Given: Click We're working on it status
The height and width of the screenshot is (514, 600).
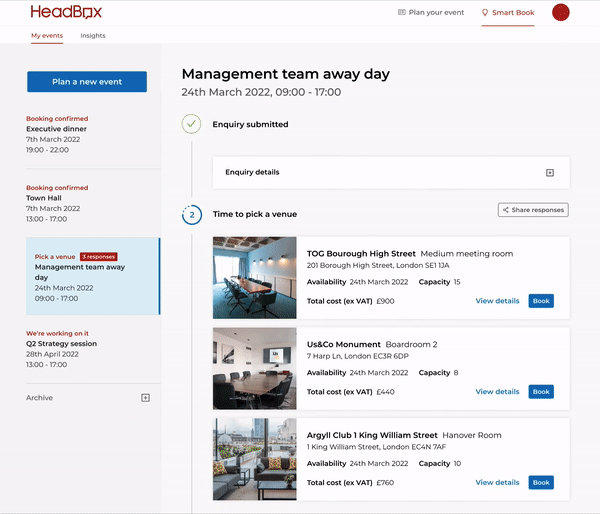Looking at the screenshot, I should coord(57,333).
